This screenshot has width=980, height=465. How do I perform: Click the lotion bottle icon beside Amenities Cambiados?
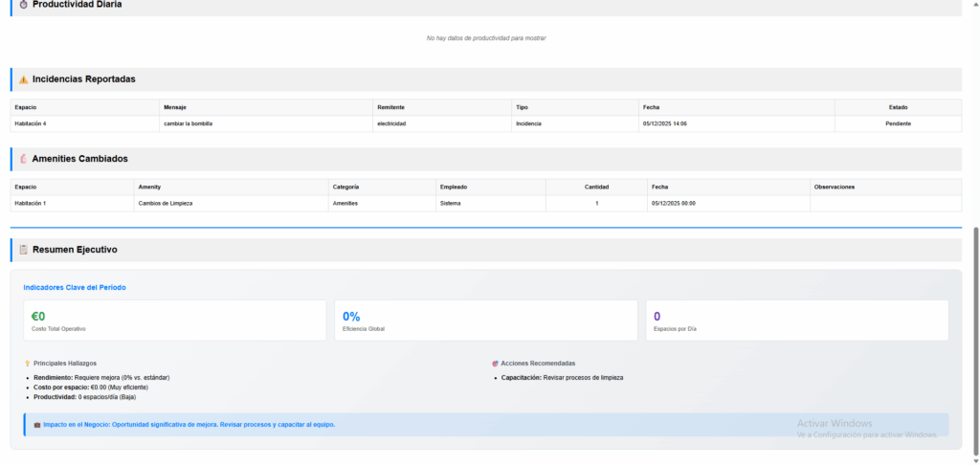click(x=23, y=159)
